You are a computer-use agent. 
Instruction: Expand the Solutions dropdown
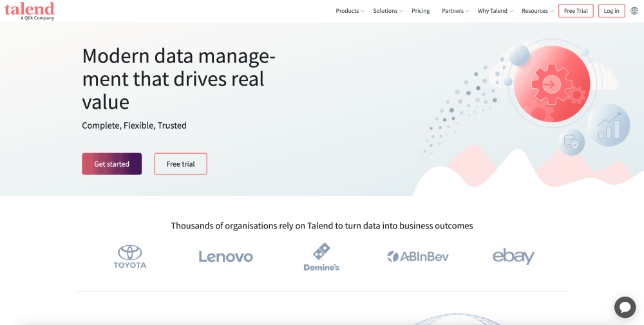[388, 11]
